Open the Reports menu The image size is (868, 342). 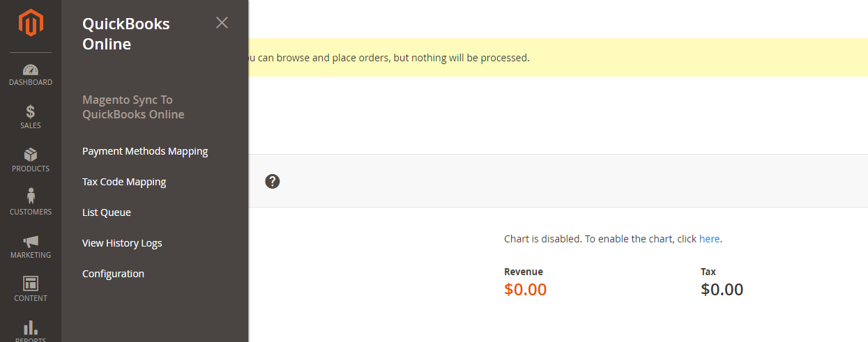31,330
